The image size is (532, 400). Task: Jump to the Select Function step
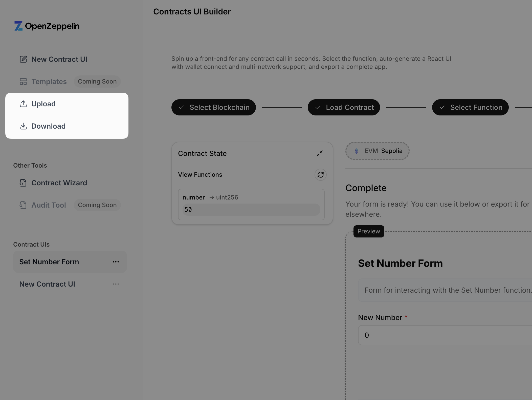point(470,107)
